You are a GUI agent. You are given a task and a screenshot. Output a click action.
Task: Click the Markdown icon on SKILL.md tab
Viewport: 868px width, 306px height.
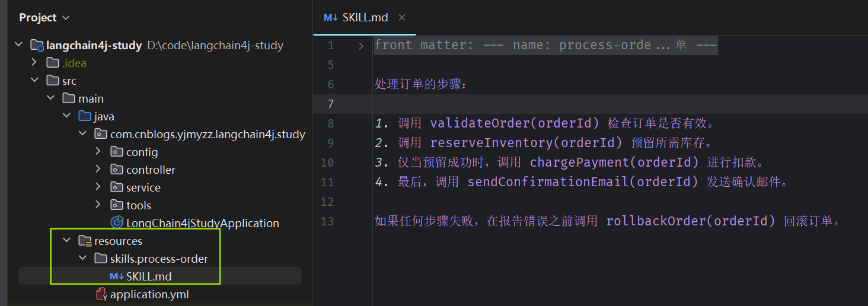pos(330,18)
